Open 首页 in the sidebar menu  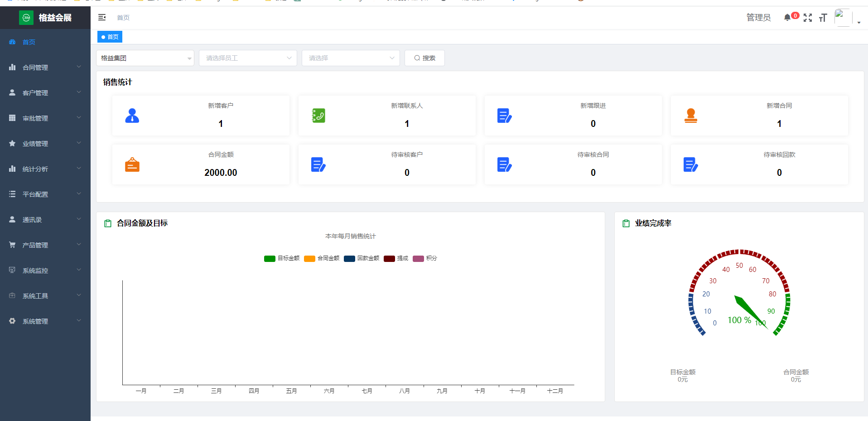(45, 42)
